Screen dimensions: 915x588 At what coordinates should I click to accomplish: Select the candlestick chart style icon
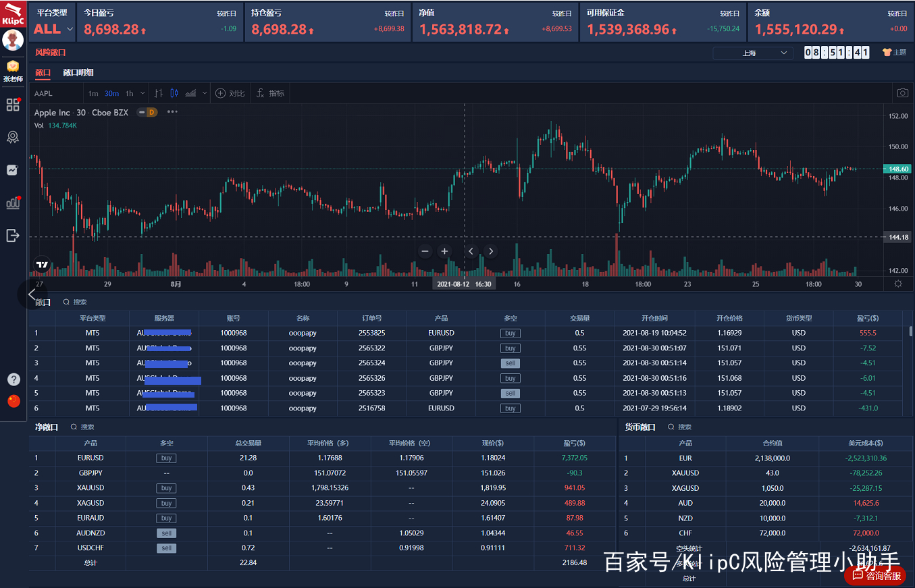click(174, 93)
